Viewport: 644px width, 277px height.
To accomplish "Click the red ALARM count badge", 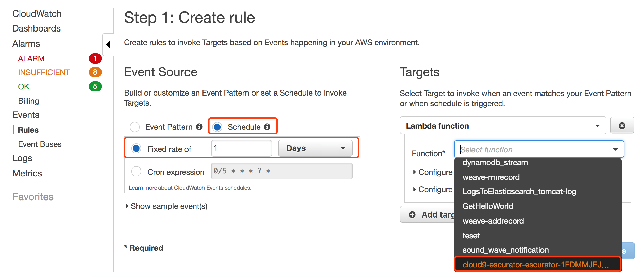I will coord(95,59).
